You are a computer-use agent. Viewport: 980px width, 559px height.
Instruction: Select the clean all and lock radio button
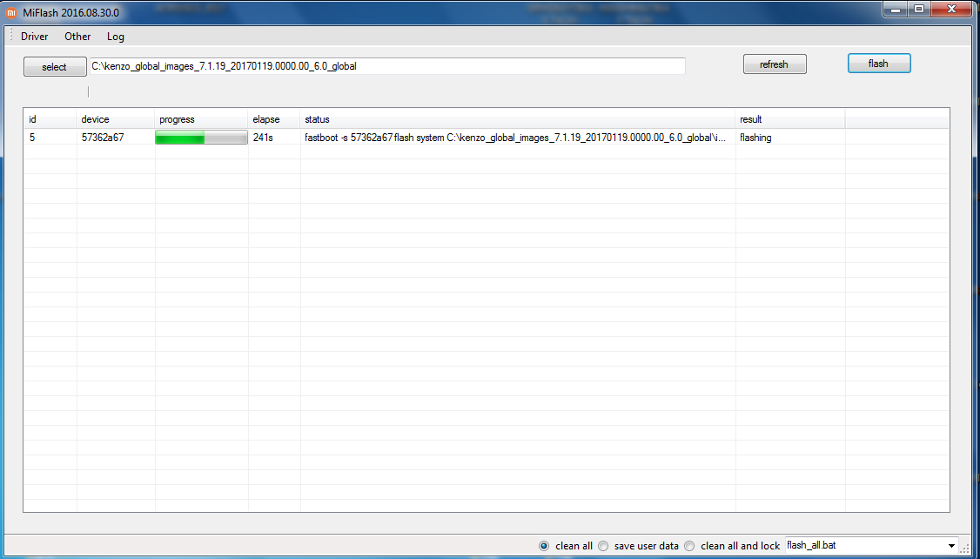[x=689, y=546]
